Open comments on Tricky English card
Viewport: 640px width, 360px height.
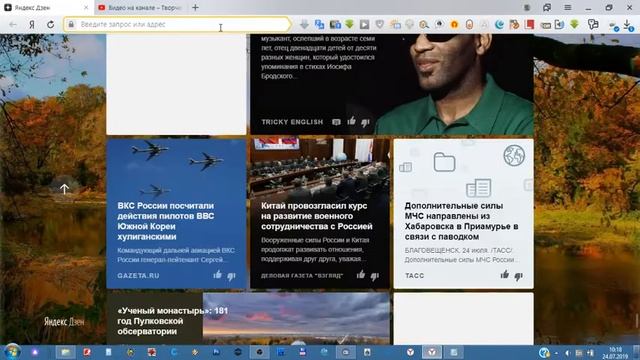pos(336,122)
